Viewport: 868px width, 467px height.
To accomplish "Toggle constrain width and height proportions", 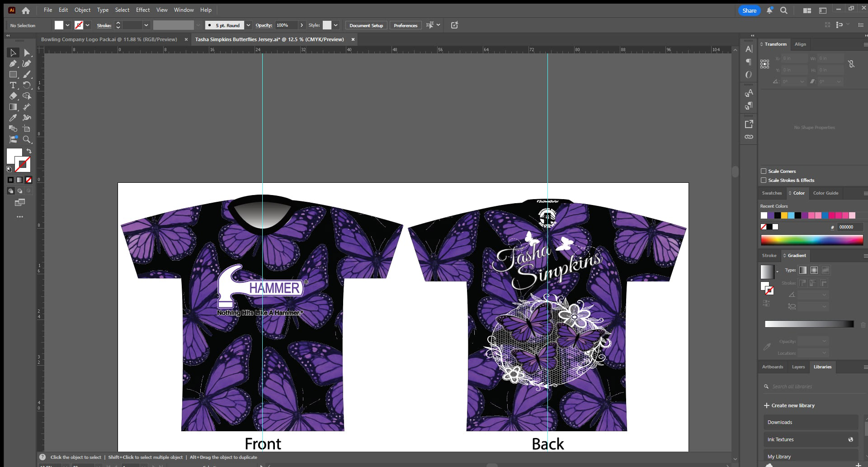I will tap(851, 64).
